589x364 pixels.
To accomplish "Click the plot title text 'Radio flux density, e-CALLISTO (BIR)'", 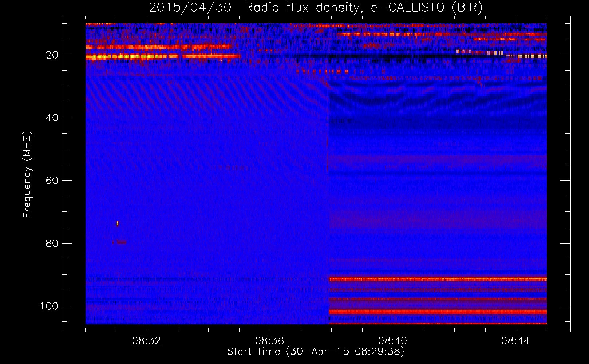I will pyautogui.click(x=363, y=8).
